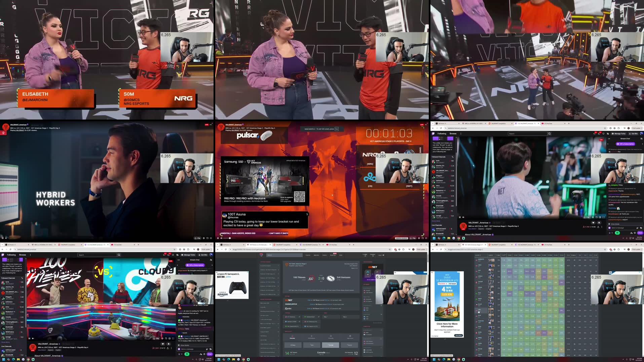
Task: Bookmark star in VLR match page address bar
Action: [390, 250]
